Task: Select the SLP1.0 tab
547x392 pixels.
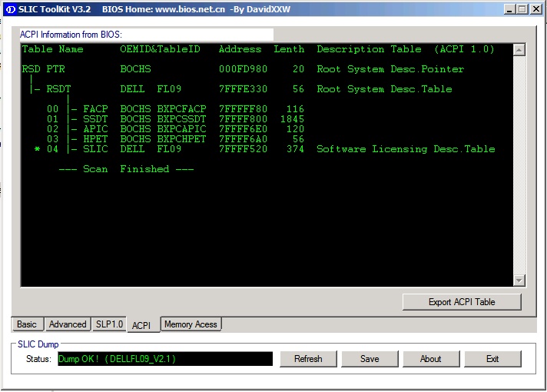Action: pos(109,324)
